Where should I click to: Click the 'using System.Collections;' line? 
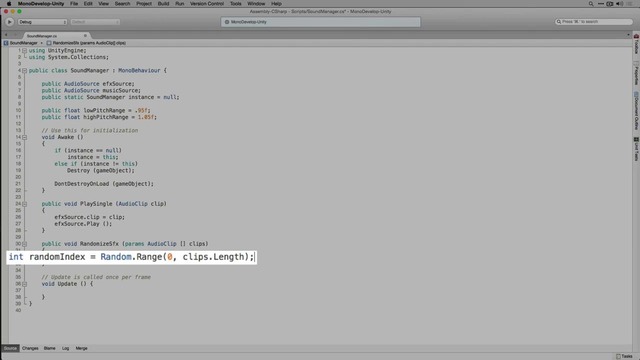click(69, 57)
